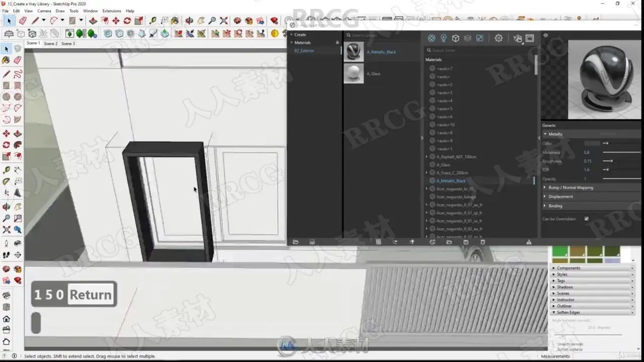Image resolution: width=644 pixels, height=362 pixels.
Task: Toggle the lock icon beside Materials
Action: click(x=337, y=42)
